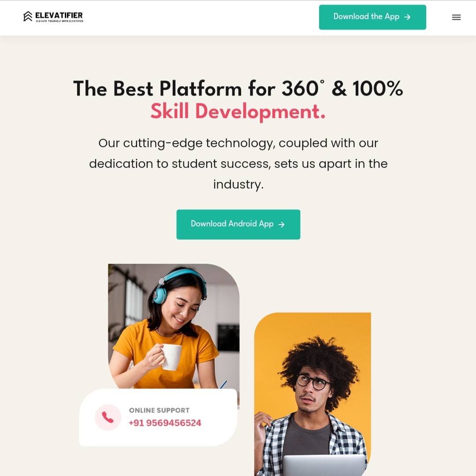Click the Elevatifier chevron logo icon
This screenshot has width=476, height=476.
click(x=28, y=16)
